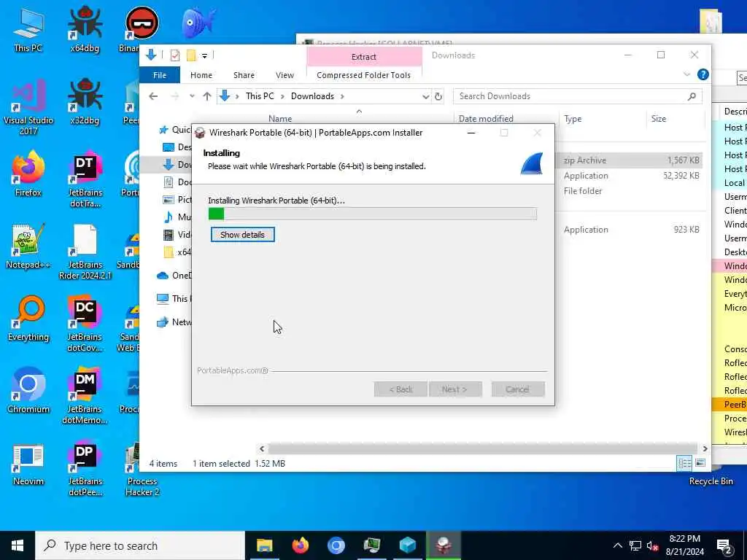The width and height of the screenshot is (747, 560).
Task: Open Explorer help question mark icon
Action: [x=703, y=75]
